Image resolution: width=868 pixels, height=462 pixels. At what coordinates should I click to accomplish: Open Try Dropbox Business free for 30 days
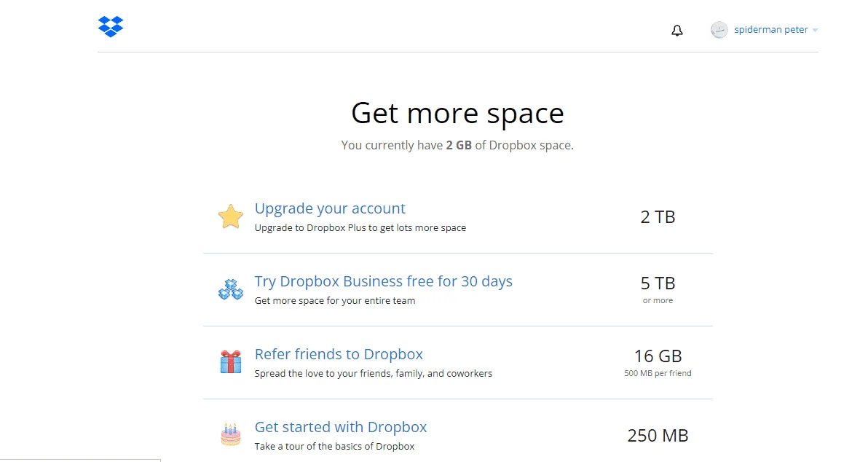coord(384,281)
